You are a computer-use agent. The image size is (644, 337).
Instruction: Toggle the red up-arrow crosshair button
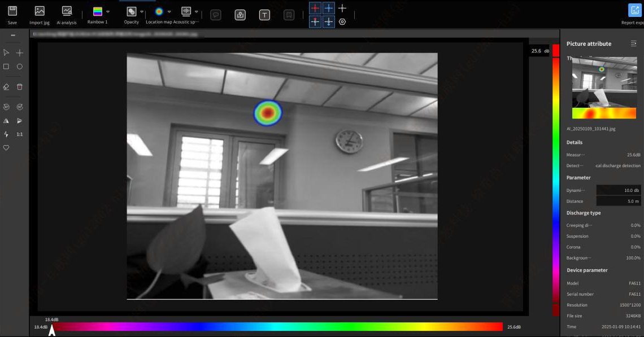point(315,22)
